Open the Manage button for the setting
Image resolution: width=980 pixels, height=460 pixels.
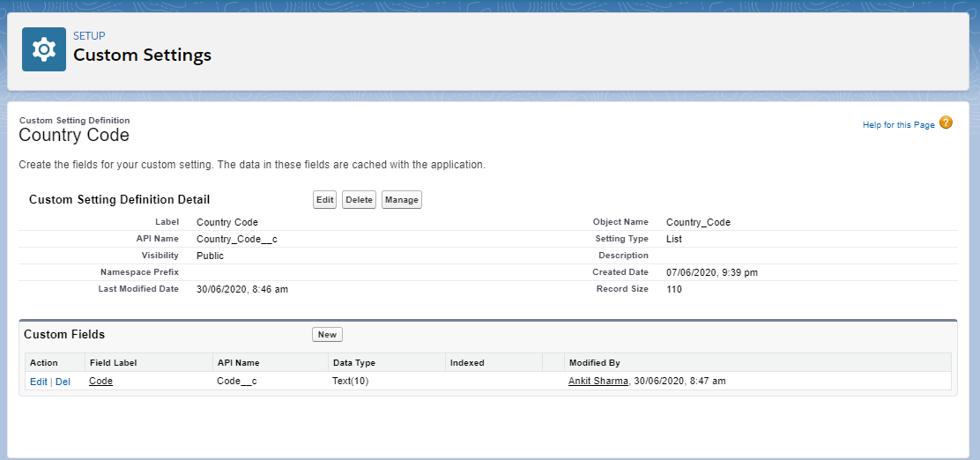[401, 200]
